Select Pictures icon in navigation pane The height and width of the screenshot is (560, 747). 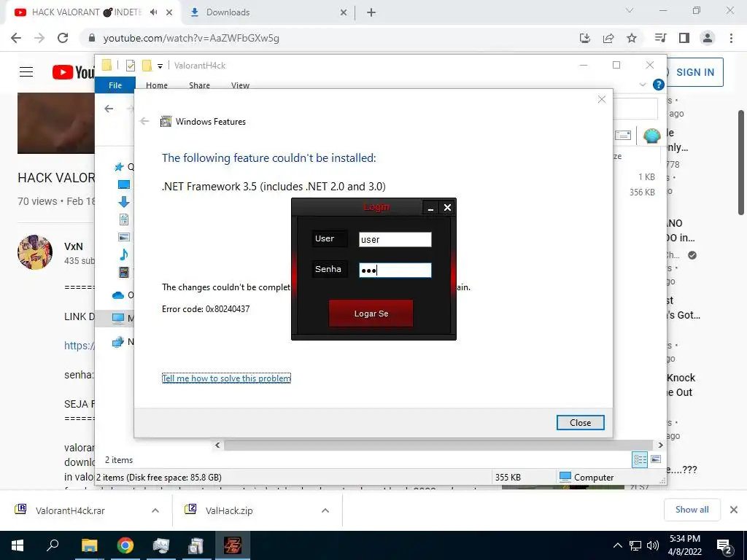coord(124,237)
